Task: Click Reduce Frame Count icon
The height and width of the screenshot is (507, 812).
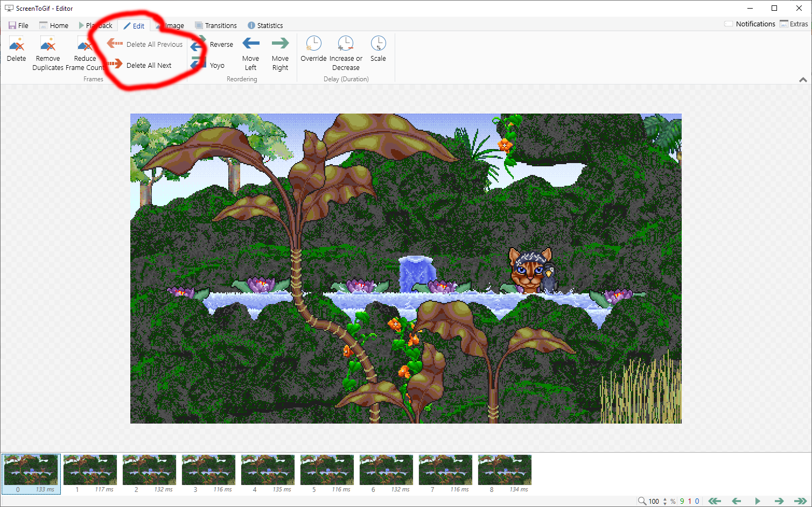Action: pos(85,44)
